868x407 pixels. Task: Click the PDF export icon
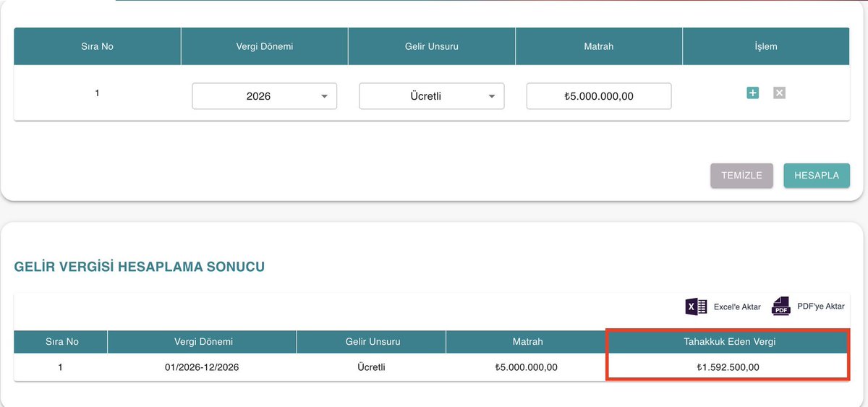781,307
